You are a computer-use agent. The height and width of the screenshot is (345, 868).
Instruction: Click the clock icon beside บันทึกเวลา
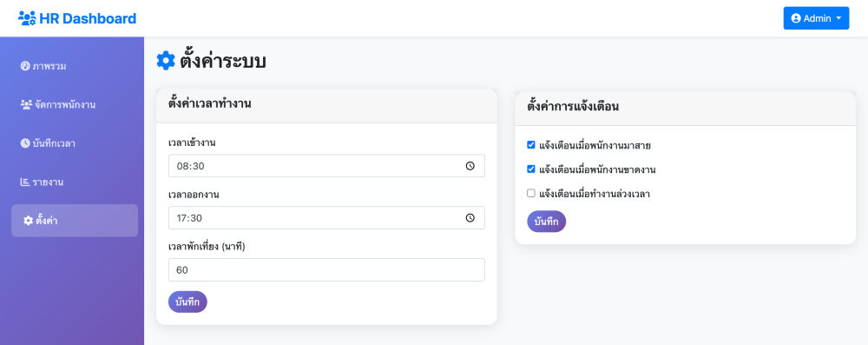(25, 143)
